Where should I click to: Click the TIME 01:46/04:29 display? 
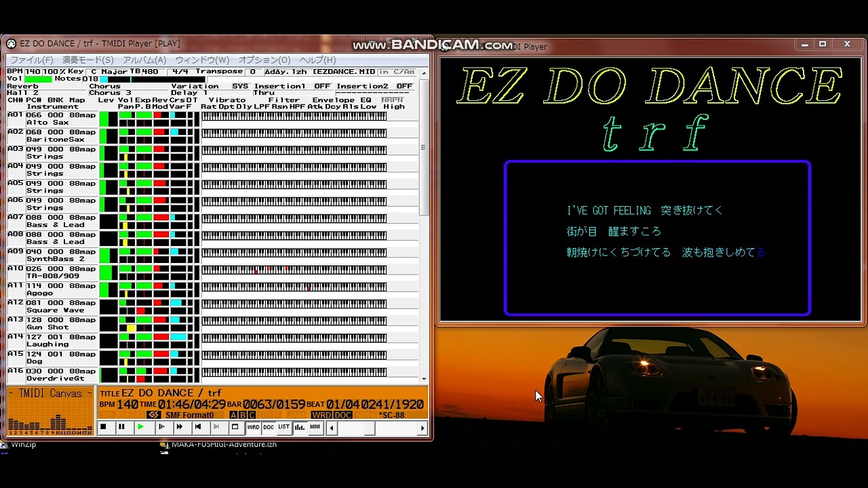[x=182, y=404]
